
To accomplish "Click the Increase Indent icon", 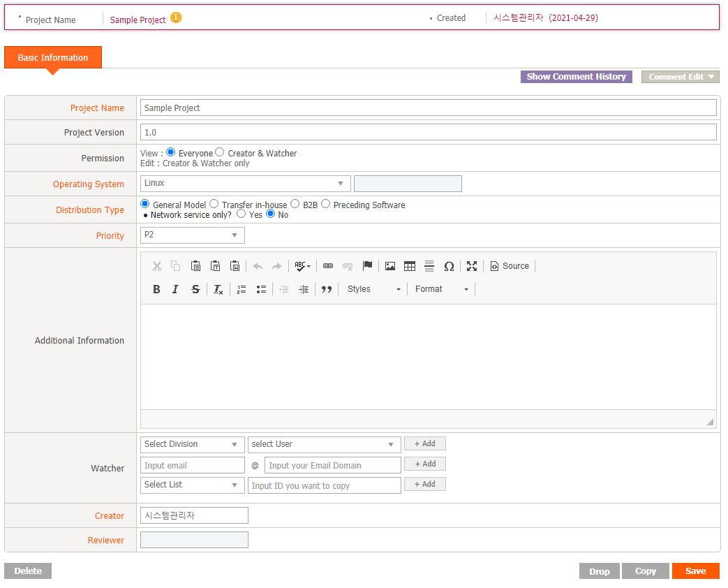I will 304,289.
